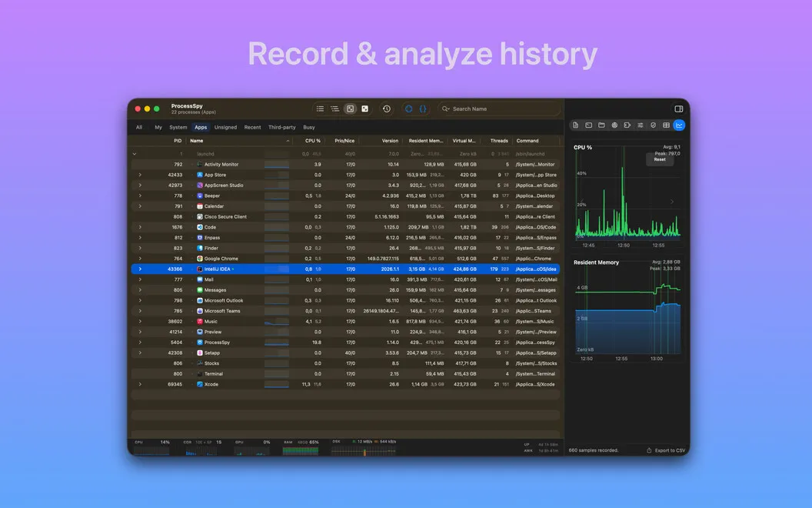Select the Busy filter tab
The image size is (812, 508).
click(x=308, y=128)
